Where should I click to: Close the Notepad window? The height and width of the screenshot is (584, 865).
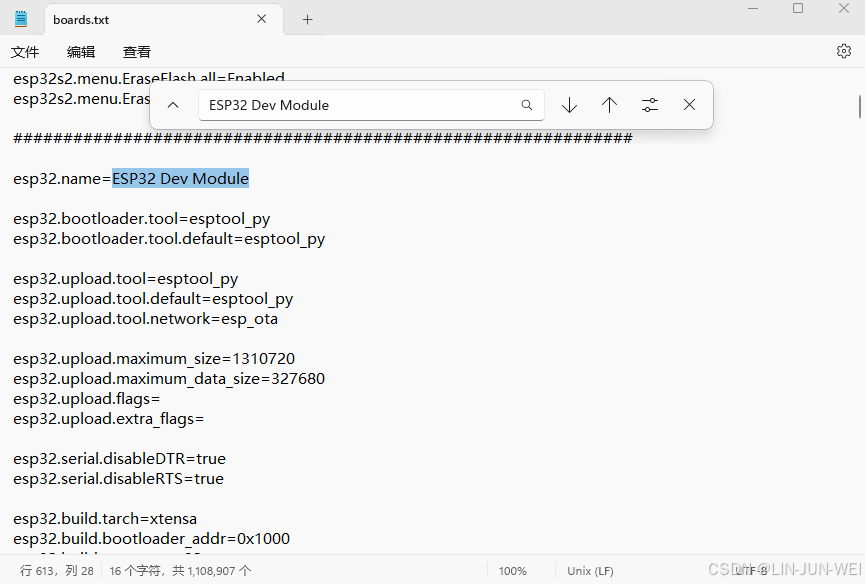pos(843,8)
